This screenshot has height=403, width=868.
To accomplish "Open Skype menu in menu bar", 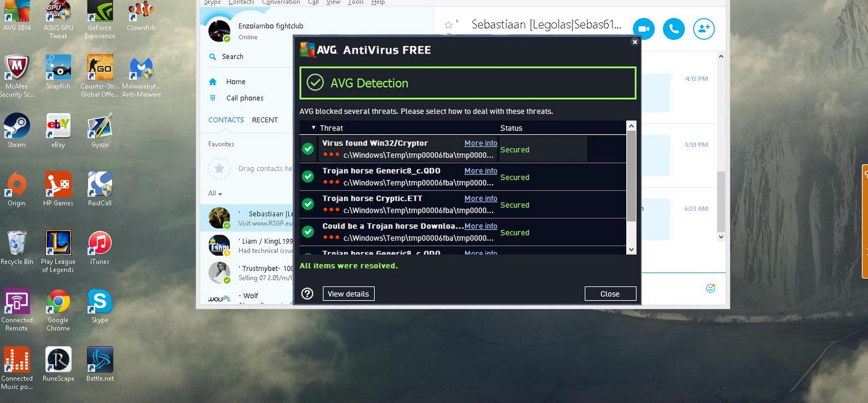I will tap(212, 2).
